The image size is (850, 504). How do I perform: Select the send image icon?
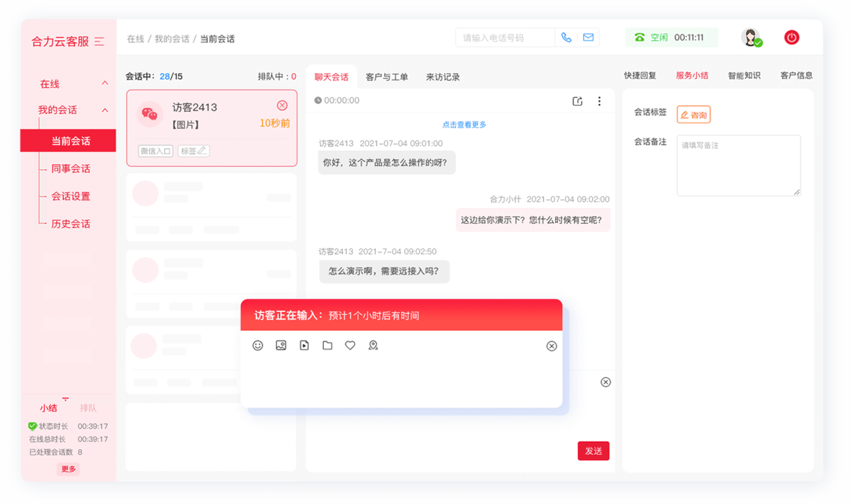click(281, 345)
